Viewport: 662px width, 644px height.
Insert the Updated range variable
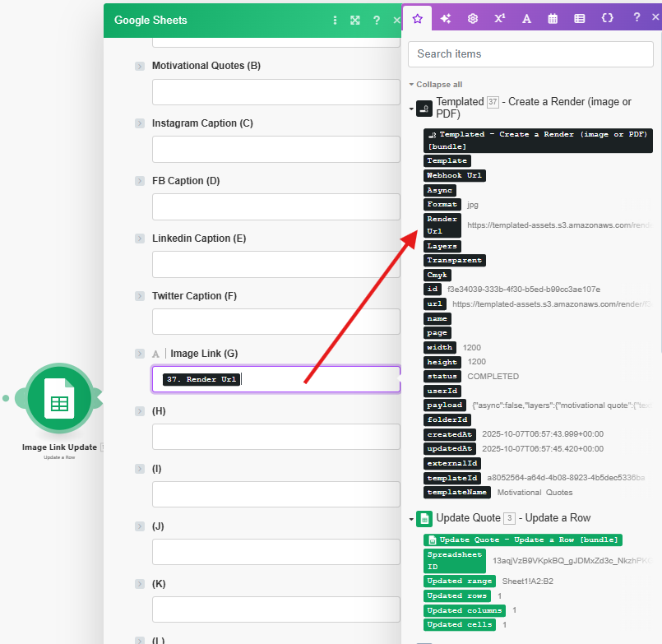coord(460,581)
